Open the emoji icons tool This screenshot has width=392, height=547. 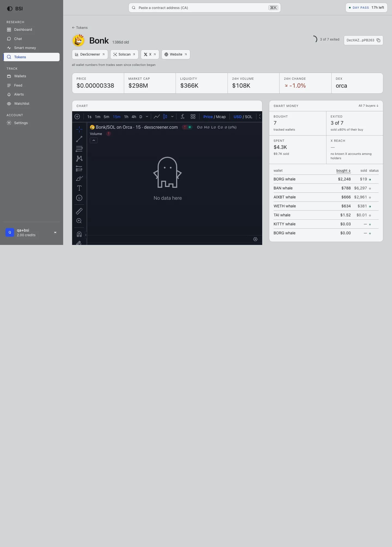(79, 198)
